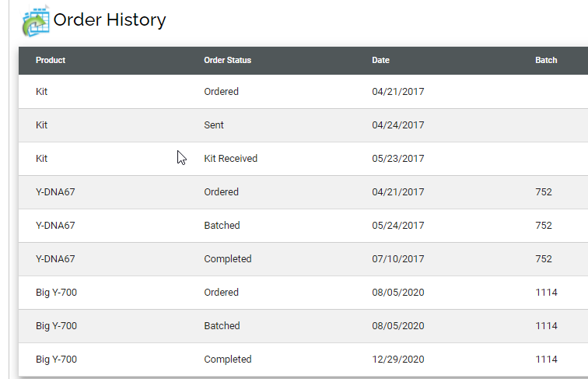Viewport: 588px width, 379px height.
Task: Click the Sent status cell
Action: (214, 125)
